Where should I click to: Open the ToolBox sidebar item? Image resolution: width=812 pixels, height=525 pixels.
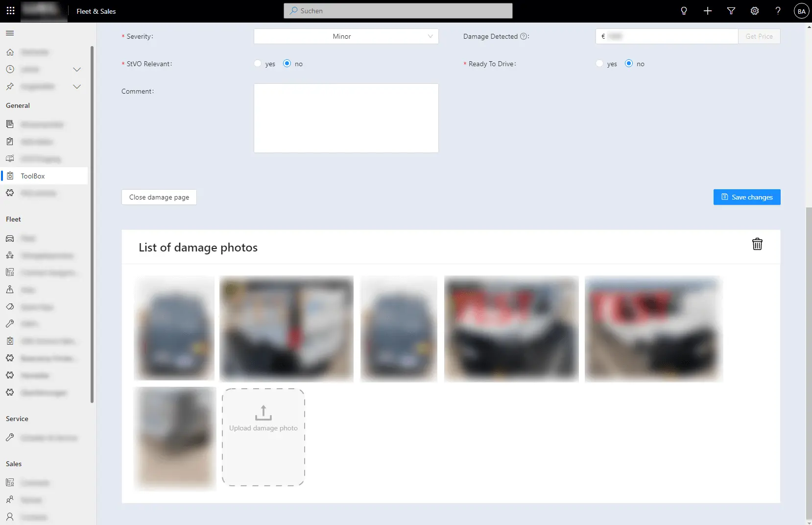point(32,176)
